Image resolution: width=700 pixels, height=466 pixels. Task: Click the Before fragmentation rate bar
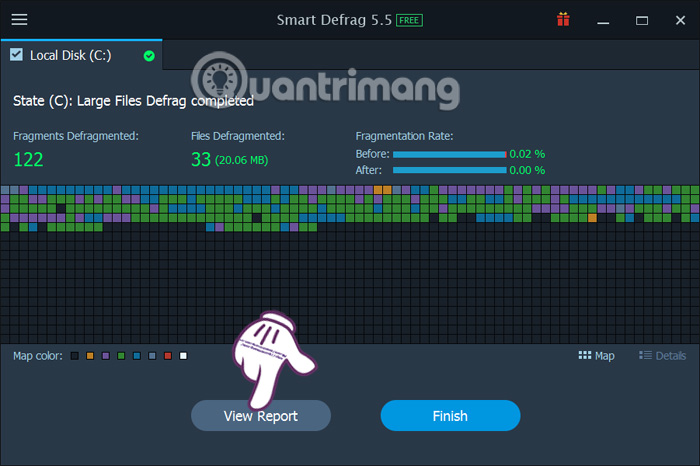(x=450, y=154)
